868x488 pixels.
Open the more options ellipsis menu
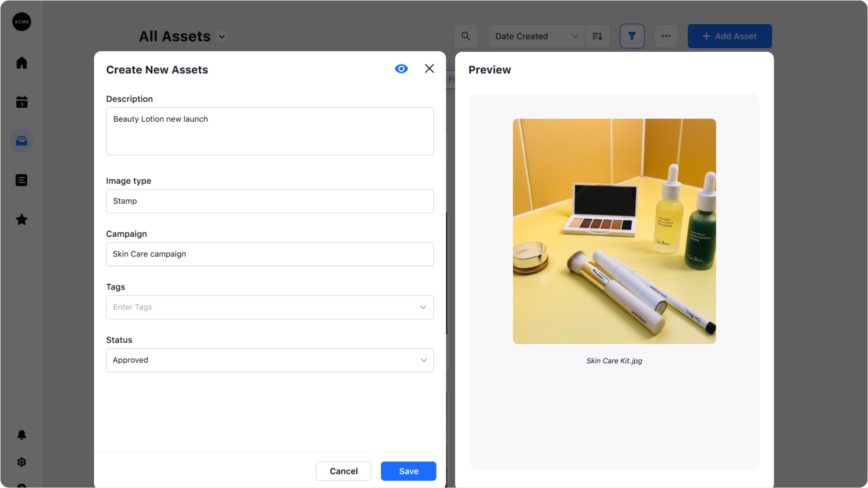pos(666,36)
